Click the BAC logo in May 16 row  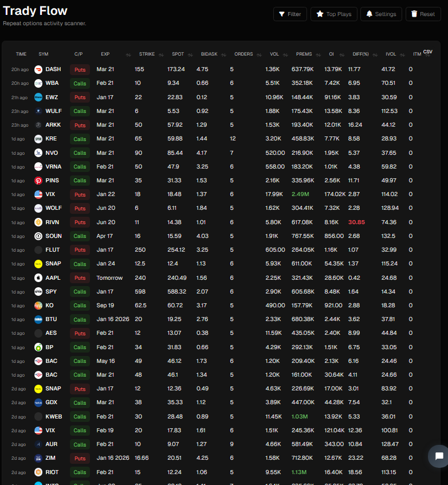pyautogui.click(x=38, y=361)
